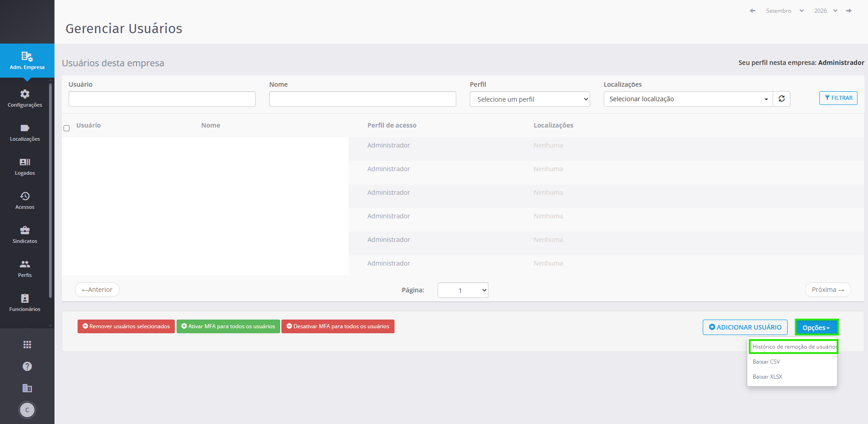Viewport: 868px width, 424px height.
Task: Open Perfis people icon
Action: pos(25,264)
